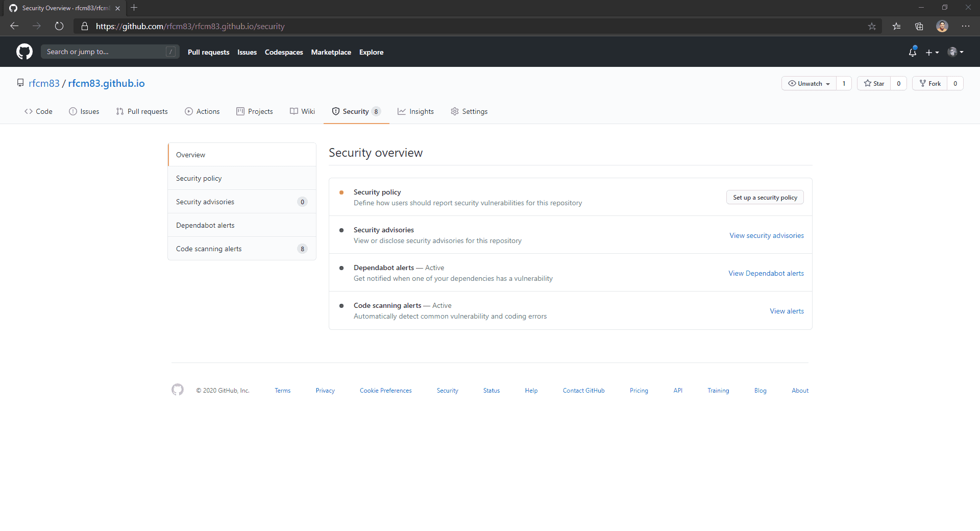Open the Terms footer link

coord(282,391)
